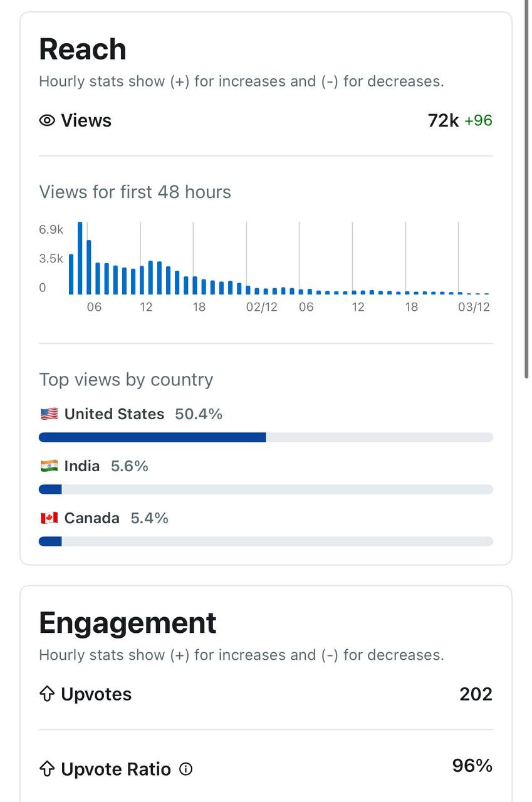Click the United States views progress bar

[x=266, y=437]
